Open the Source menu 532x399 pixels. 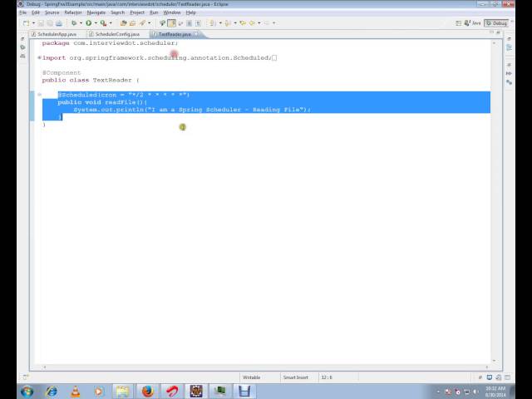52,12
